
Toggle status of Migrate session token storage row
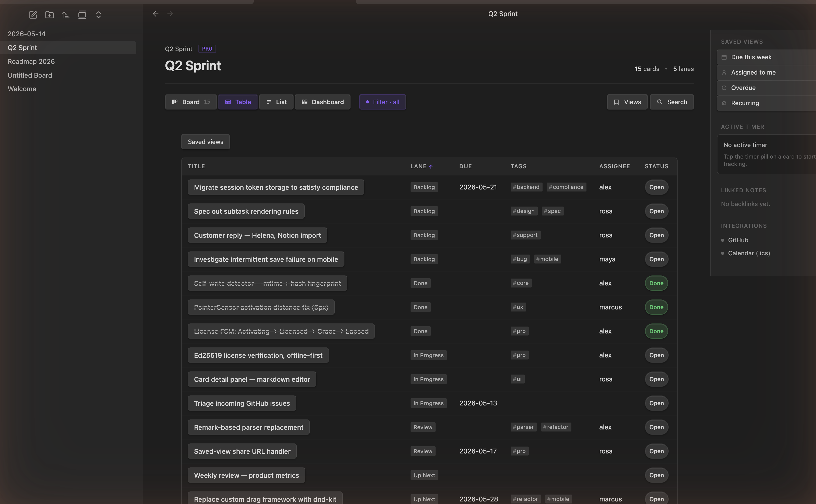[x=656, y=187]
